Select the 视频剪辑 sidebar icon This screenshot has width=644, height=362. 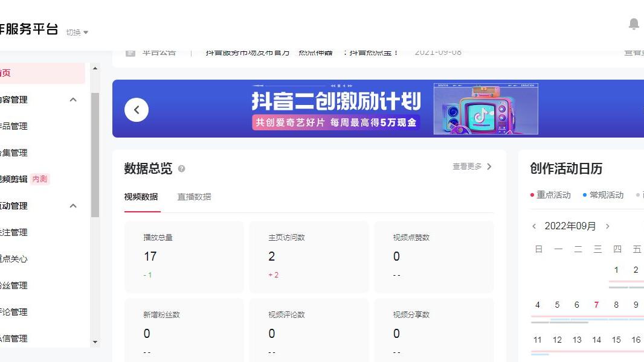pyautogui.click(x=18, y=179)
